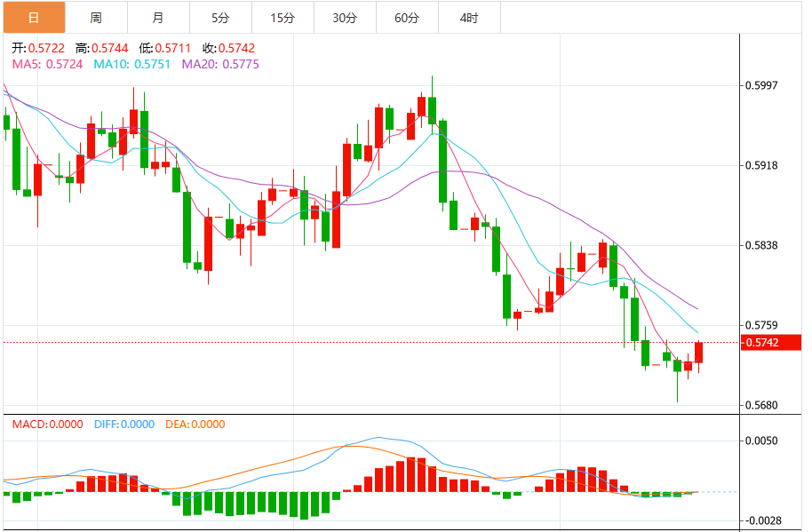The height and width of the screenshot is (532, 812).
Task: Select the 15分 timeframe tab
Action: (283, 18)
